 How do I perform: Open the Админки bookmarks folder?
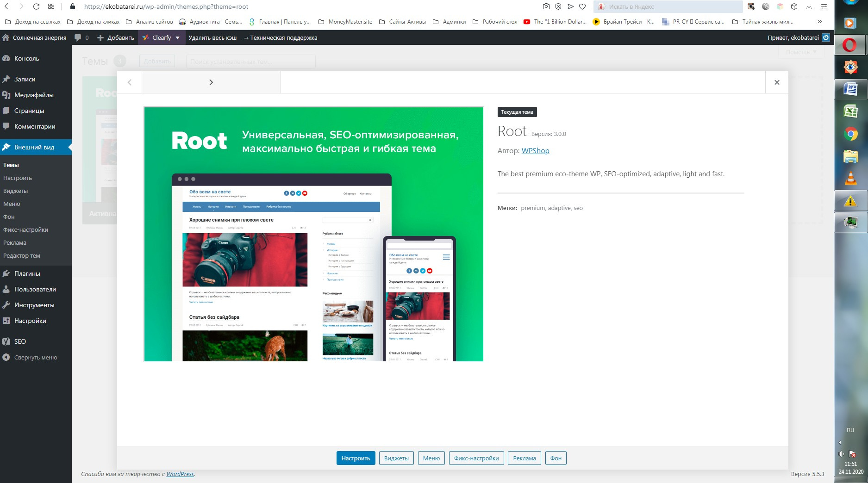(450, 21)
